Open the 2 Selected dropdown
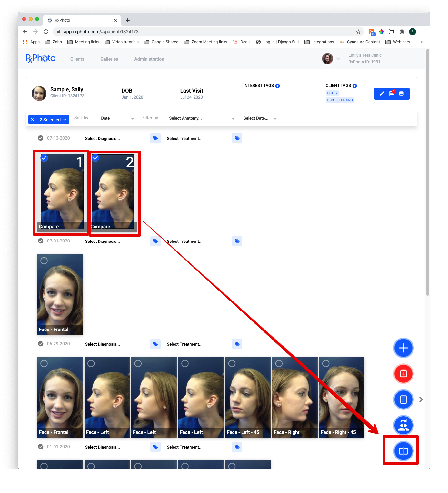Viewport: 448px width, 493px height. (53, 120)
